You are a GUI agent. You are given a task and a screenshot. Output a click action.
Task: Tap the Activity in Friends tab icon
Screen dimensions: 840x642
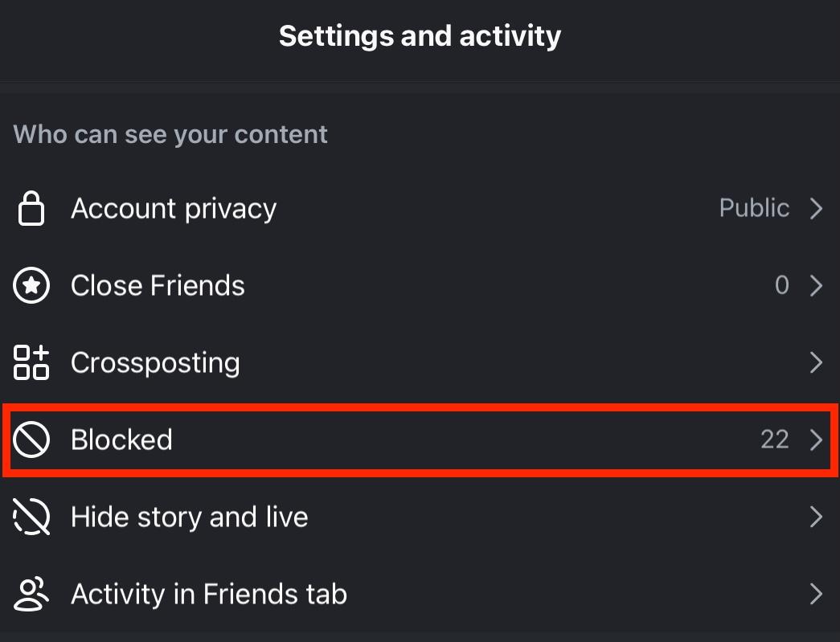(x=31, y=594)
